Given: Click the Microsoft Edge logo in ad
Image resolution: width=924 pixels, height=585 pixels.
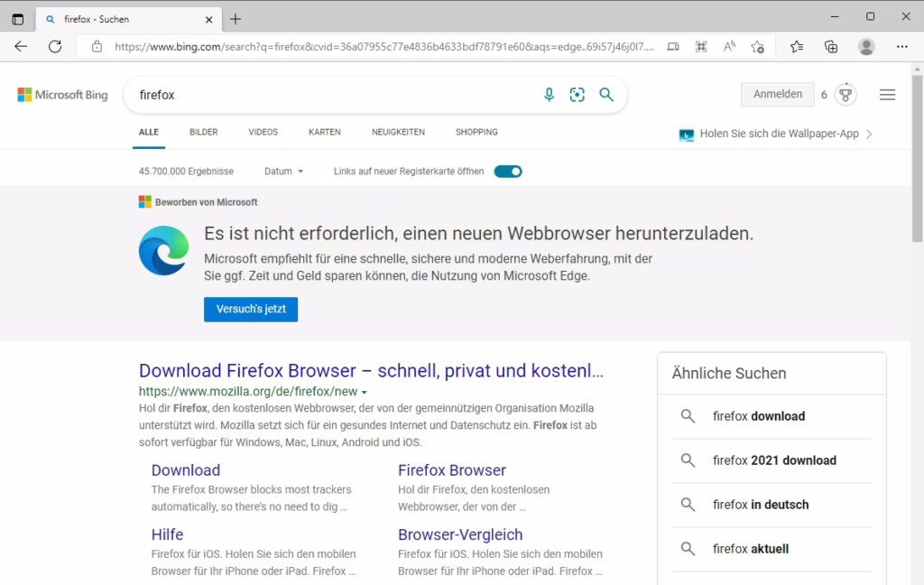Looking at the screenshot, I should [x=164, y=250].
